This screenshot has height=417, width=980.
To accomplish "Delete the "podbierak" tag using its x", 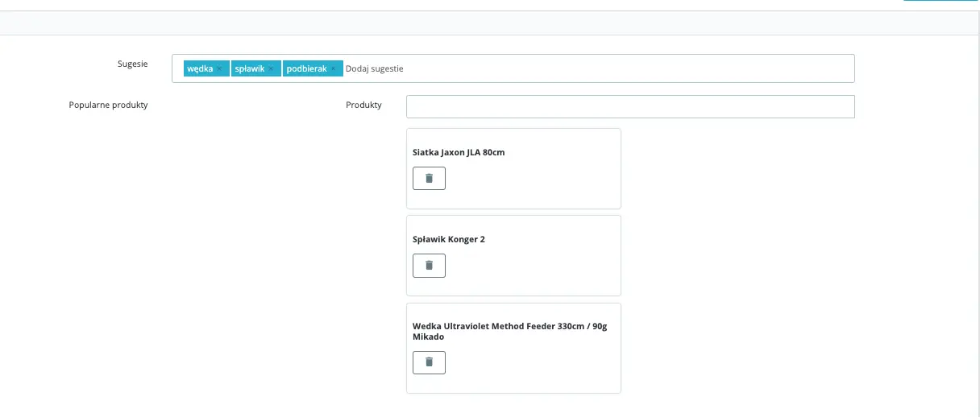I will pyautogui.click(x=334, y=69).
